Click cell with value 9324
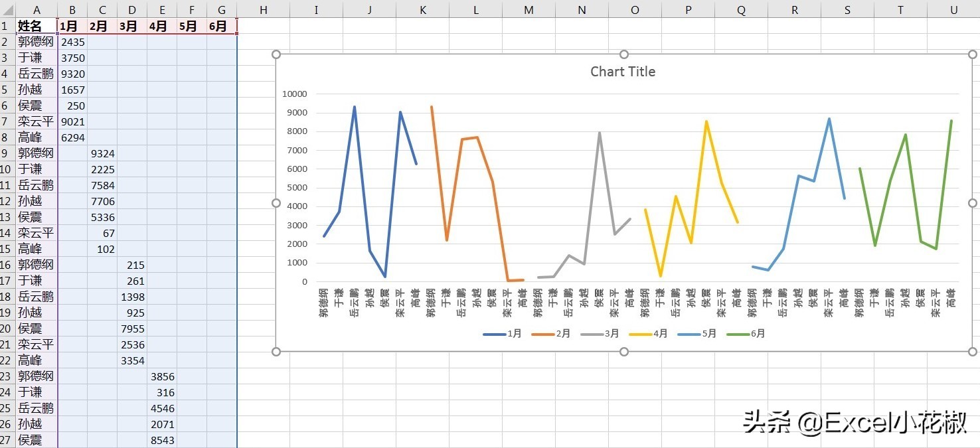This screenshot has height=448, width=980. click(102, 153)
